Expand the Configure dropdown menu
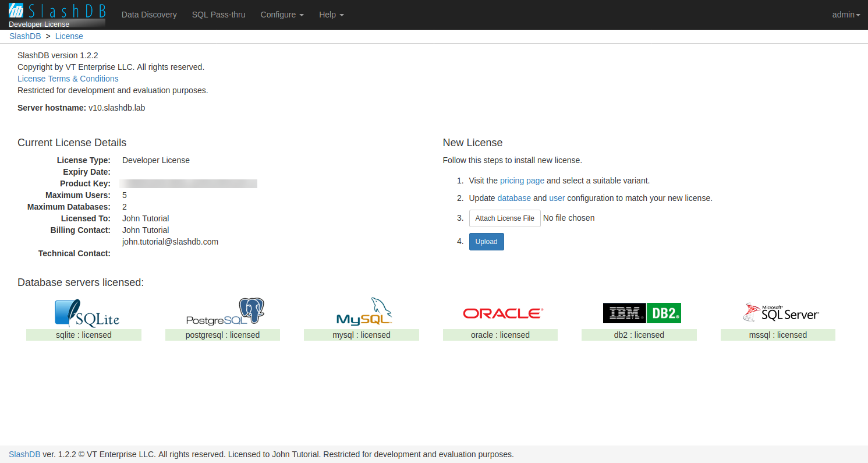 [x=282, y=15]
